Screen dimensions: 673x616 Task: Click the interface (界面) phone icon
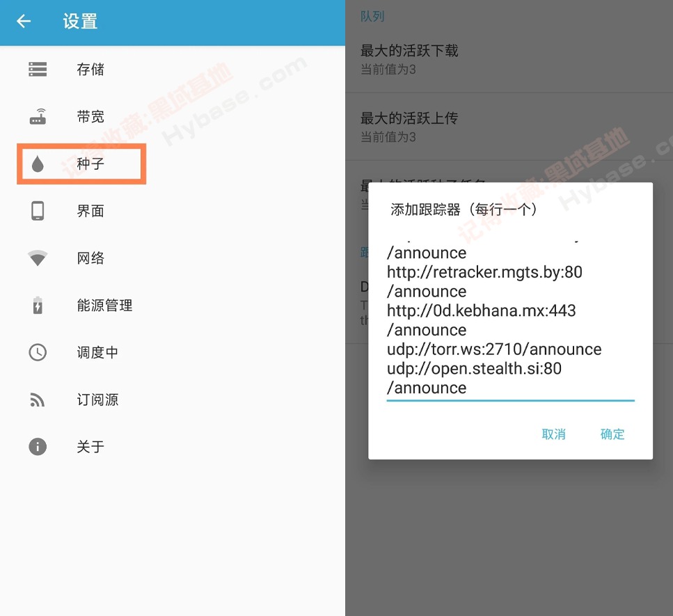click(x=38, y=211)
